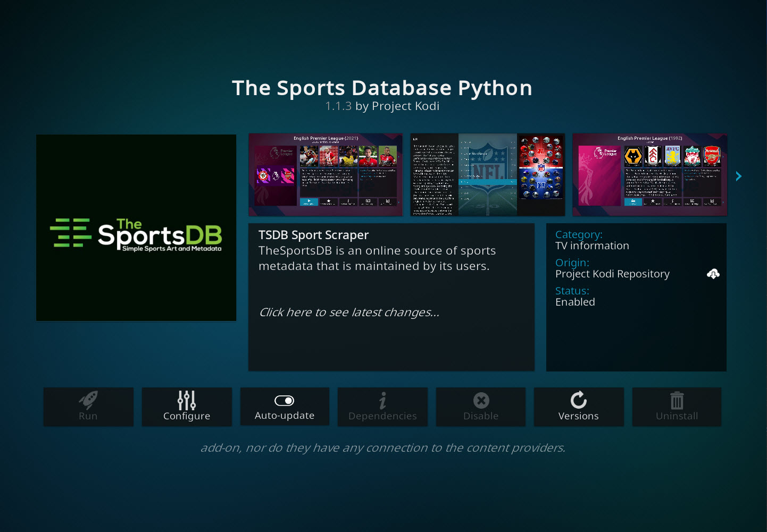
Task: Open English Premier League (2021) screenshot
Action: (326, 174)
